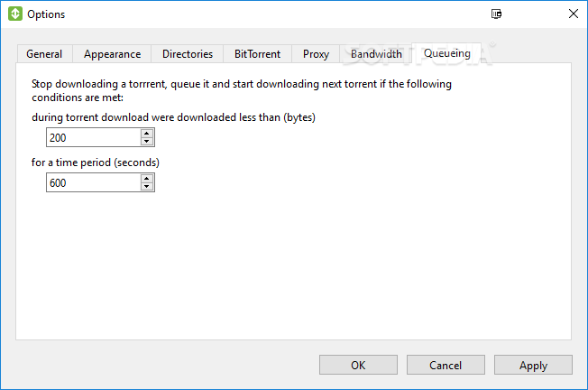
Task: Apply the queueing settings
Action: pos(533,365)
